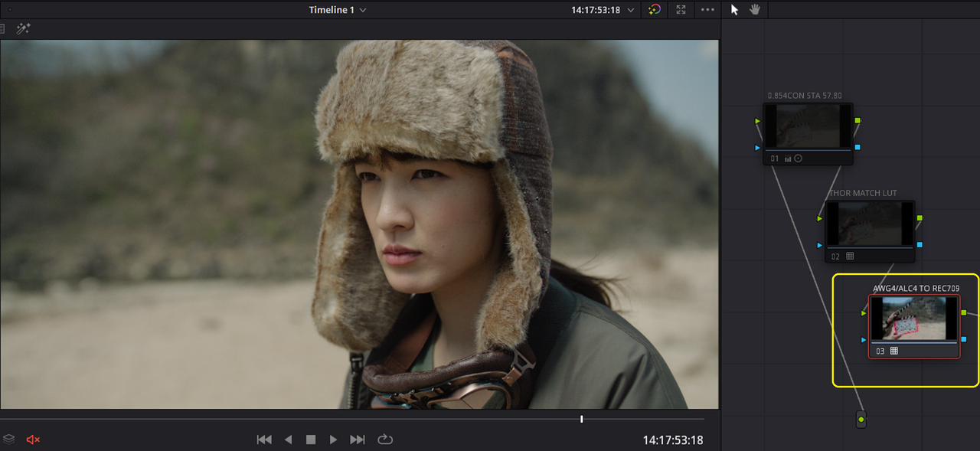Jump to the last frame
The height and width of the screenshot is (451, 980).
click(358, 440)
